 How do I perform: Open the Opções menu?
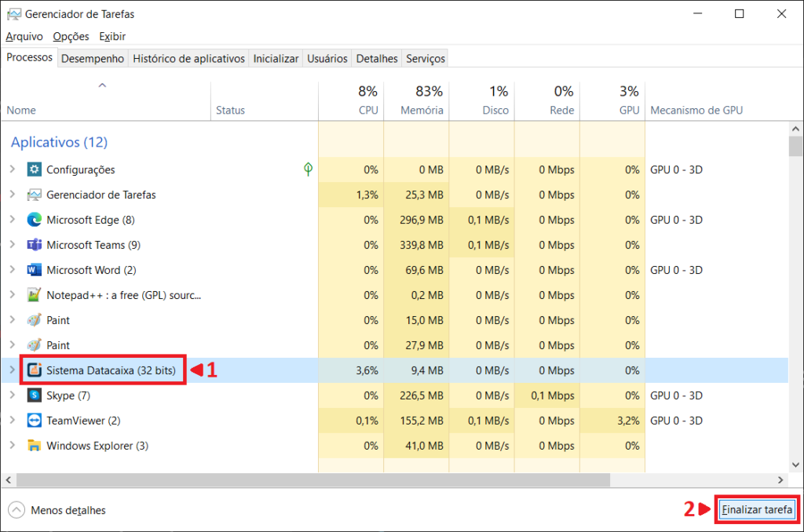pos(71,36)
